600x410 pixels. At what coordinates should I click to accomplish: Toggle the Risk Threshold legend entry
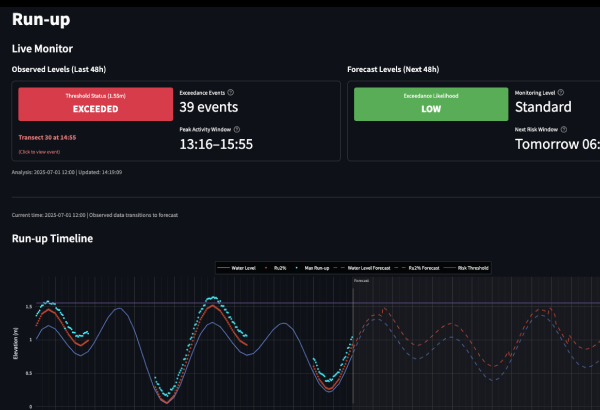coord(466,268)
